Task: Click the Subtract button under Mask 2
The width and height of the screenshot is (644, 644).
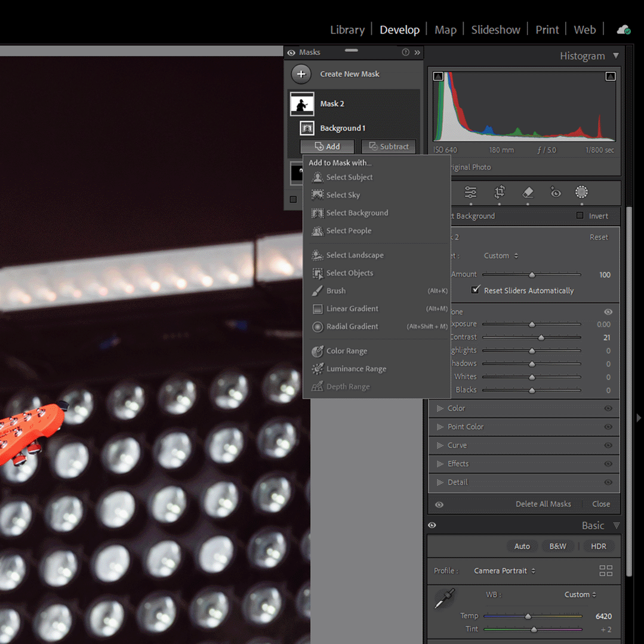Action: [x=389, y=147]
